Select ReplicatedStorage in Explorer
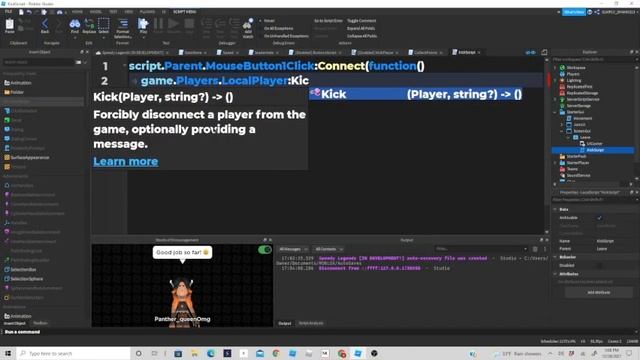This screenshot has width=640, height=360. pyautogui.click(x=582, y=93)
